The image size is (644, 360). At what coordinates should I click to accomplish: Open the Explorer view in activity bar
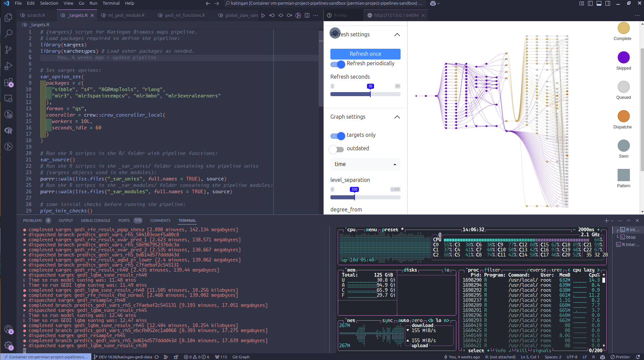(8, 17)
